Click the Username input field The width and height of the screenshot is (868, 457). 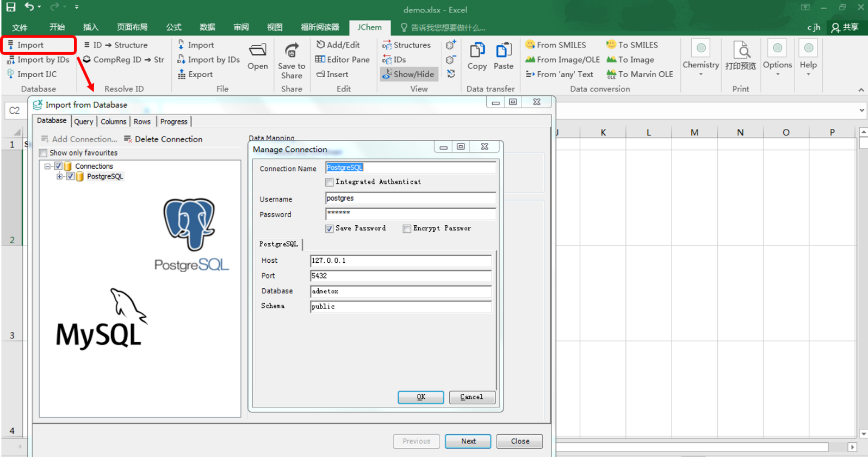point(411,198)
